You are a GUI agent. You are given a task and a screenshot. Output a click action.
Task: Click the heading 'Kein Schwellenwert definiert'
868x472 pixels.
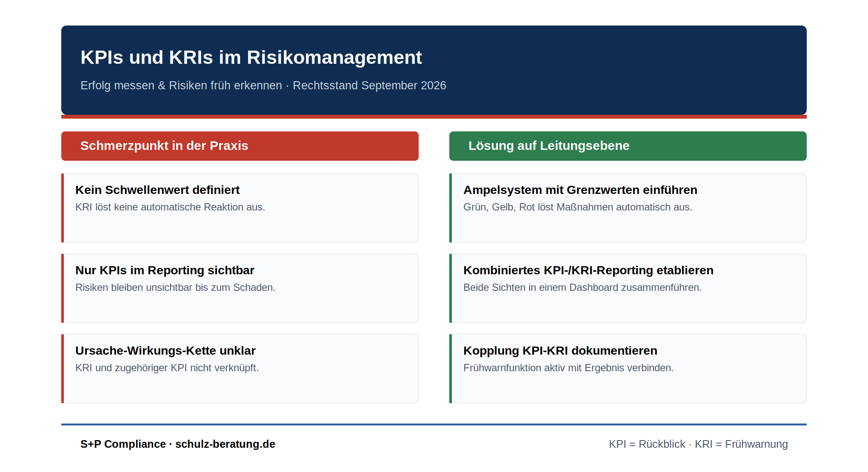click(157, 190)
